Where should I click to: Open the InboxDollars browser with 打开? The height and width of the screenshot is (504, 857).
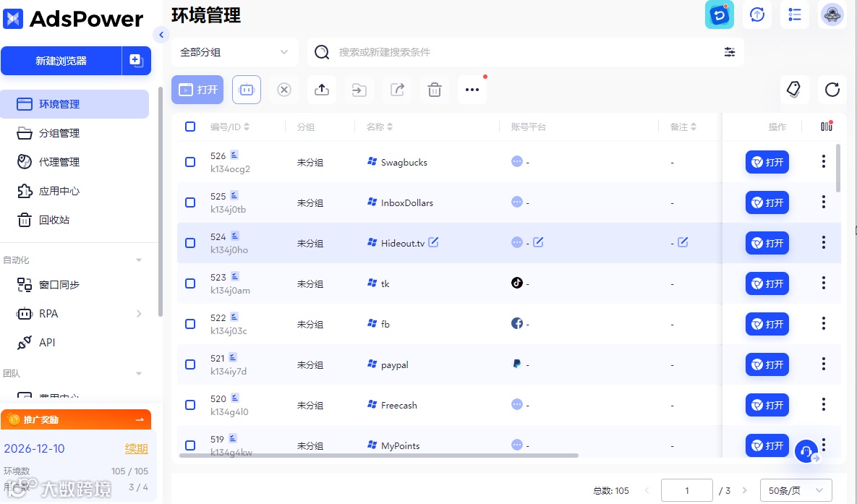(x=767, y=202)
